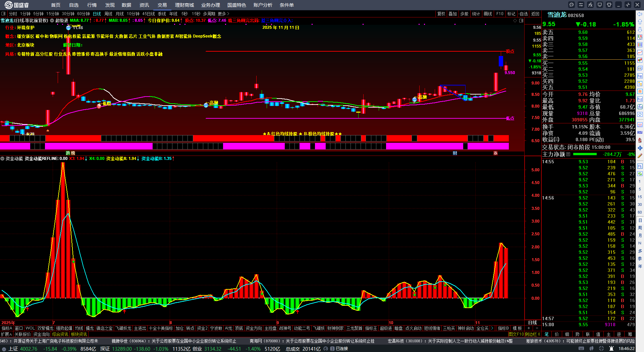Open the formula fx icon in title bar
The width and height of the screenshot is (644, 352).
coord(590,5)
